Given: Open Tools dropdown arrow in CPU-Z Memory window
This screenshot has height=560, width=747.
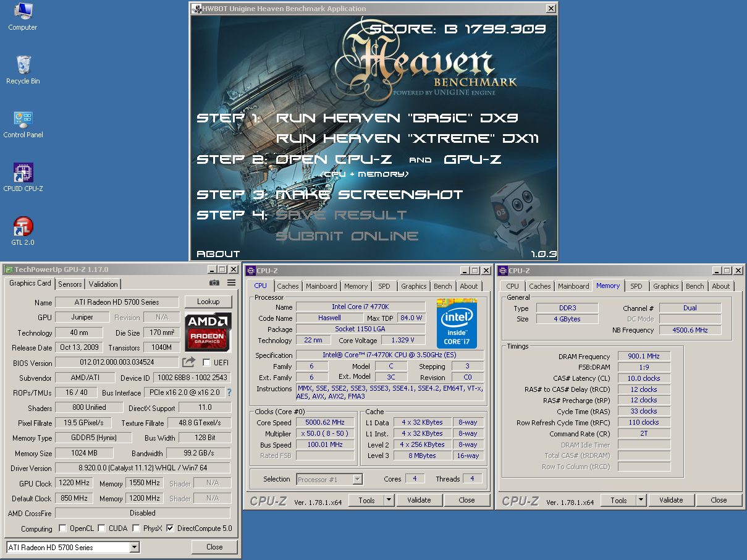Looking at the screenshot, I should [641, 500].
